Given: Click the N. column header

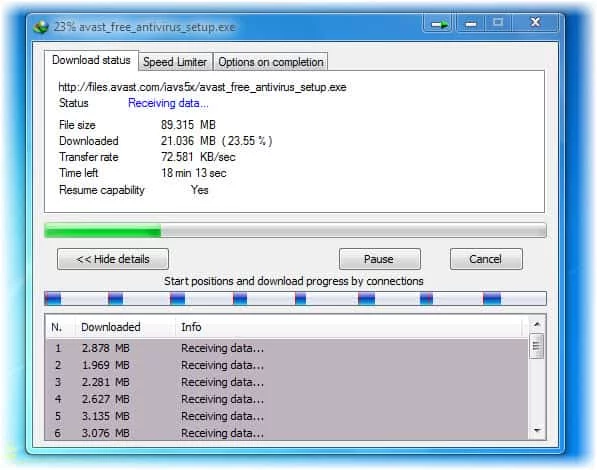Looking at the screenshot, I should tap(60, 327).
